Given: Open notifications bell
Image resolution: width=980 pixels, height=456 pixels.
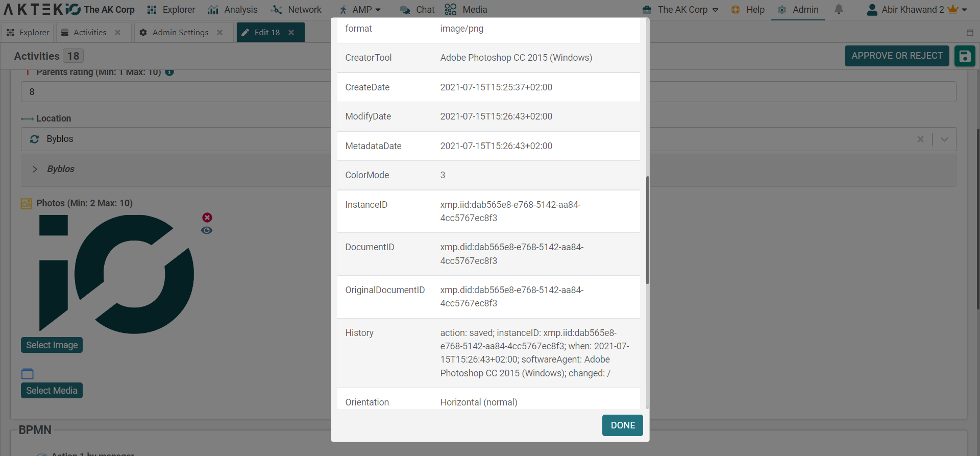Looking at the screenshot, I should [839, 9].
